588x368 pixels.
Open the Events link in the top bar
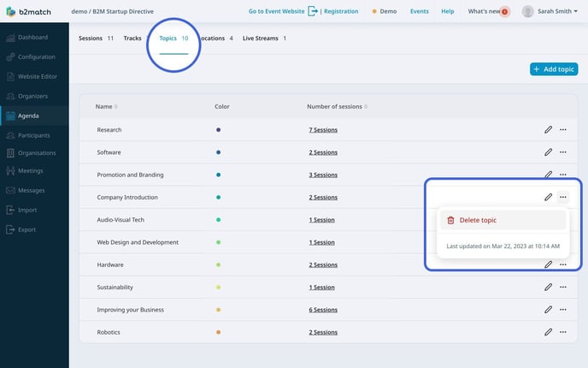[x=420, y=11]
